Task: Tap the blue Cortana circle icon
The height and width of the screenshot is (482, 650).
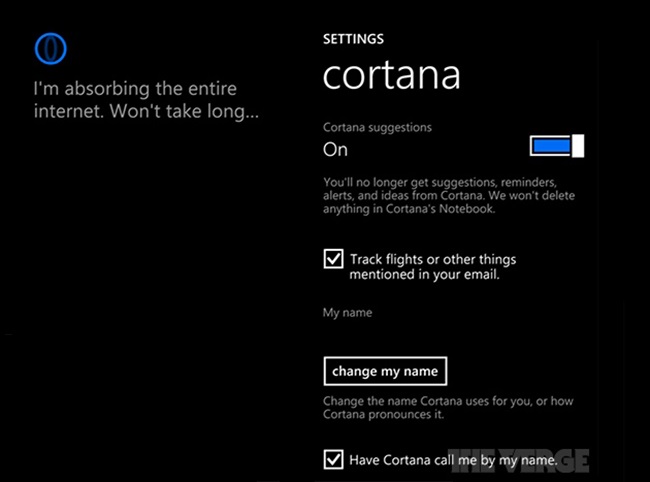Action: [51, 48]
